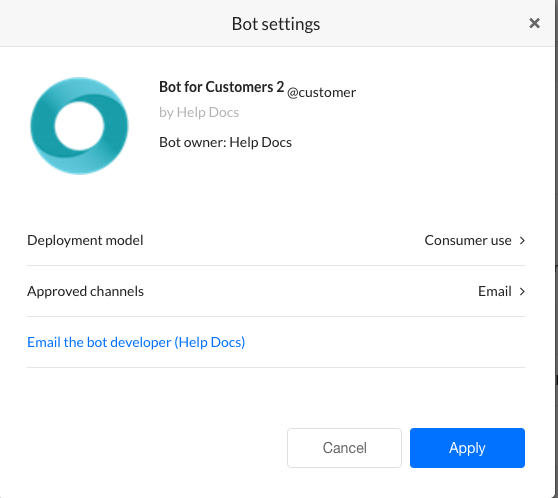Expand the Approved channels chevron

(x=522, y=292)
